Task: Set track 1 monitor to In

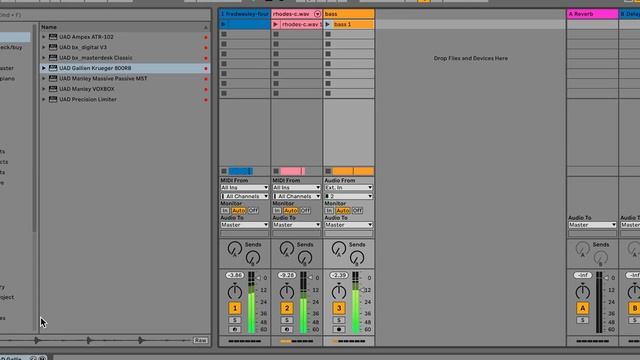Action: tap(225, 211)
